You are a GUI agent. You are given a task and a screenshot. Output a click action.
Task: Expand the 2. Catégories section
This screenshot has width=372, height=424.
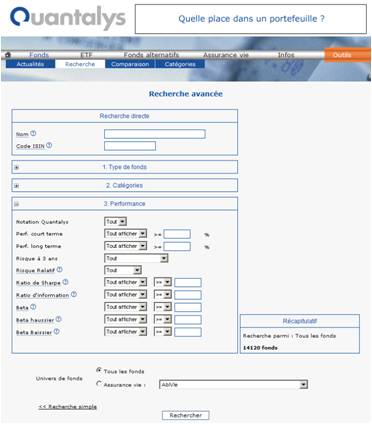[x=17, y=186]
